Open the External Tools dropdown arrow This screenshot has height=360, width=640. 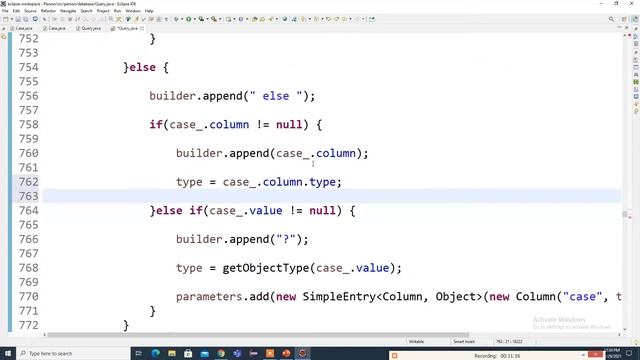coord(220,19)
